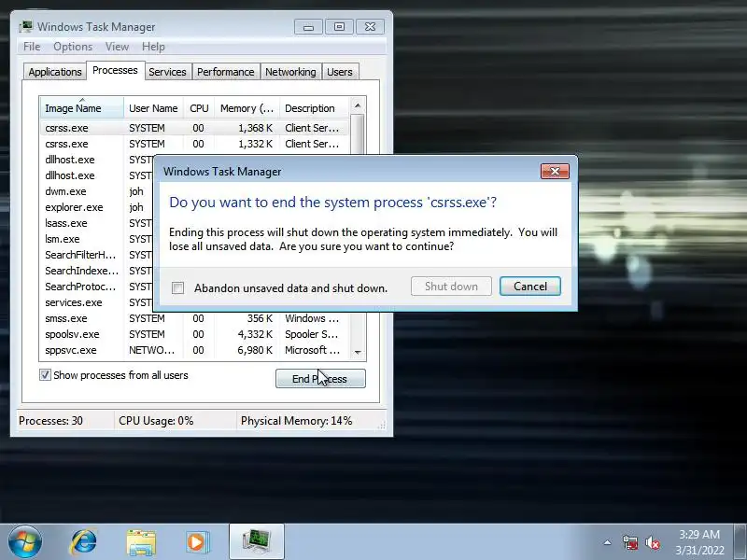Sort by Memory column header

click(247, 108)
